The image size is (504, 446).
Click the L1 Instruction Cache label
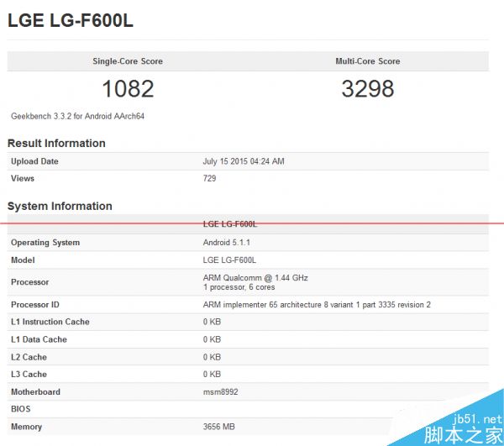50,322
